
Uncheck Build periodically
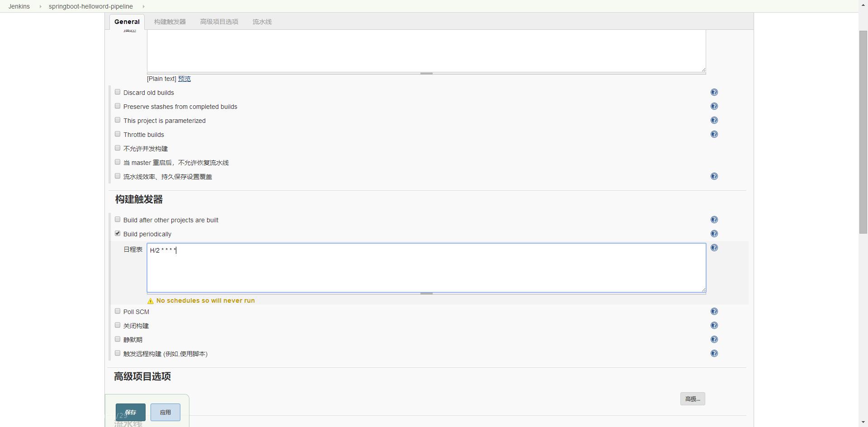[x=118, y=234]
